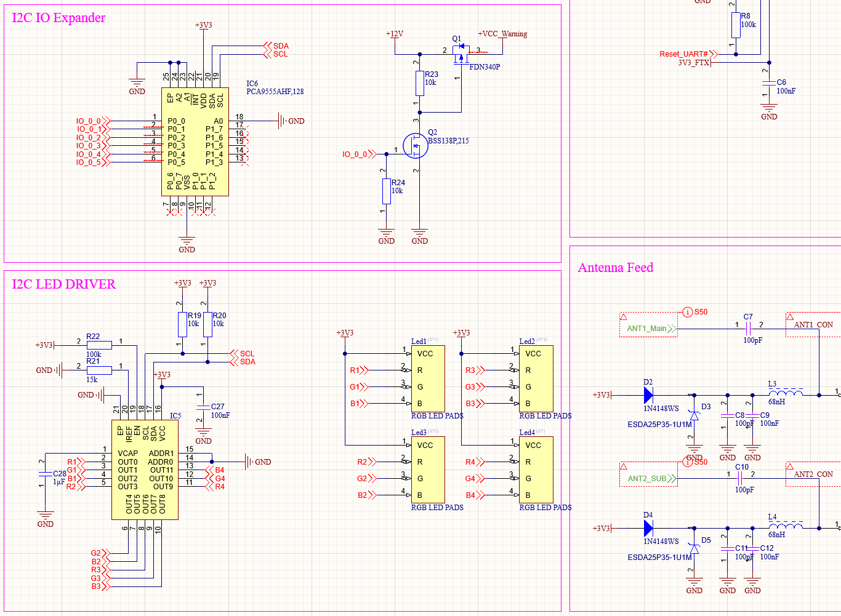Viewport: 841px width, 616px height.
Task: Select resistor R19 pull-up symbol
Action: pos(182,324)
